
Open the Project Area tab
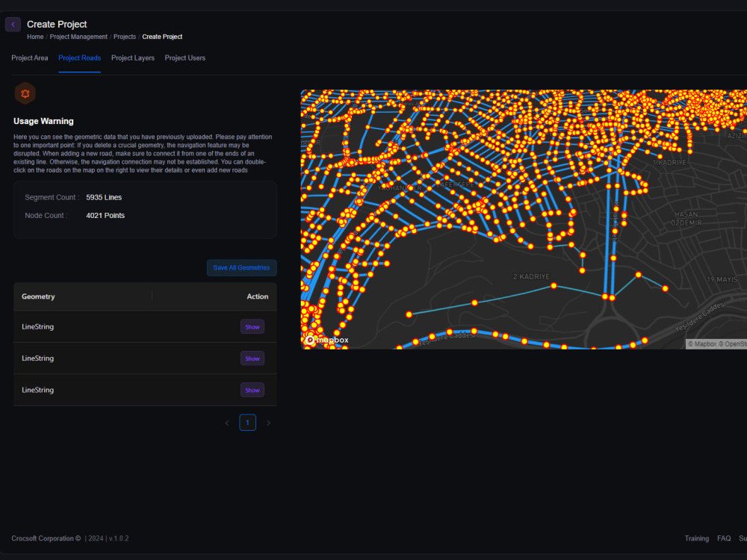pos(30,58)
